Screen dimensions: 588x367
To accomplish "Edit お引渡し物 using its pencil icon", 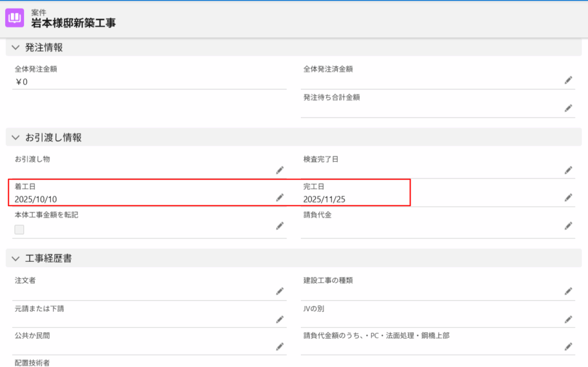I will click(280, 170).
